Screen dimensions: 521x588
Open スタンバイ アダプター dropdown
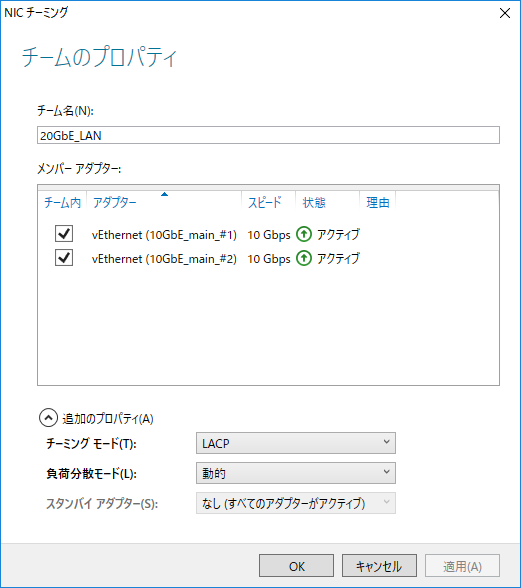point(296,503)
